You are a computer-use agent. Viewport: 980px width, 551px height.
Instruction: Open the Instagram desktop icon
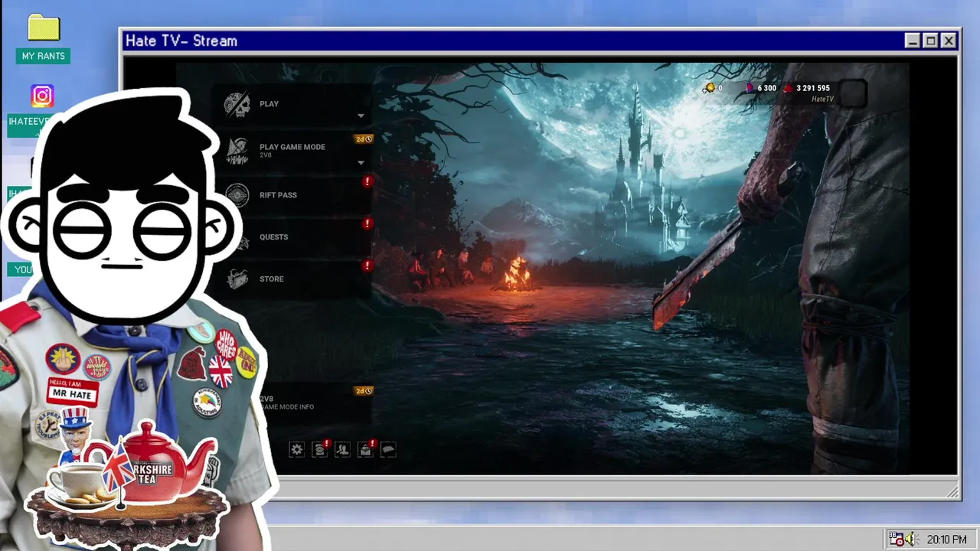(42, 96)
